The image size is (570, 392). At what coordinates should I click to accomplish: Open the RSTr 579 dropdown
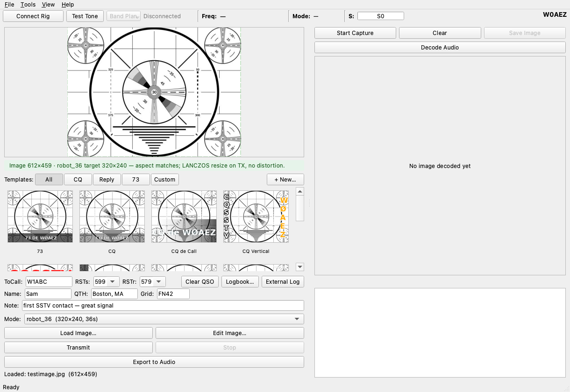(153, 282)
